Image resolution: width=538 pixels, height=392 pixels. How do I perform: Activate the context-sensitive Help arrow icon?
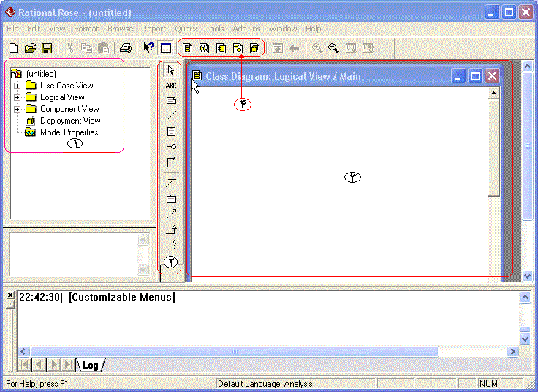(148, 48)
